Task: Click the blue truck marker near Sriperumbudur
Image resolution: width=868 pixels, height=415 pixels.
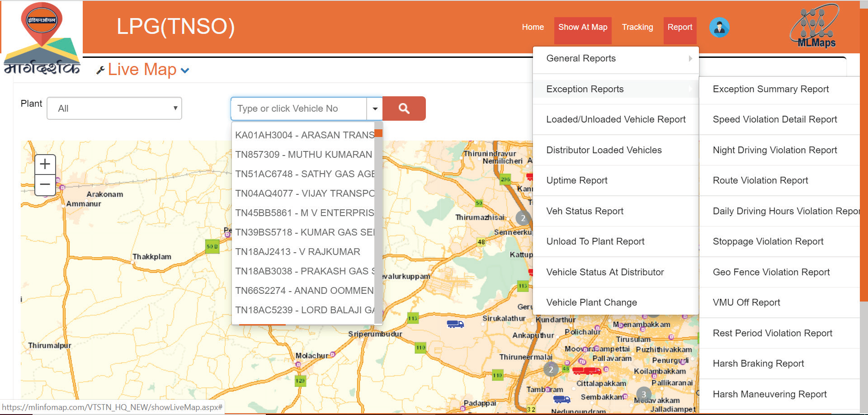Action: (455, 324)
